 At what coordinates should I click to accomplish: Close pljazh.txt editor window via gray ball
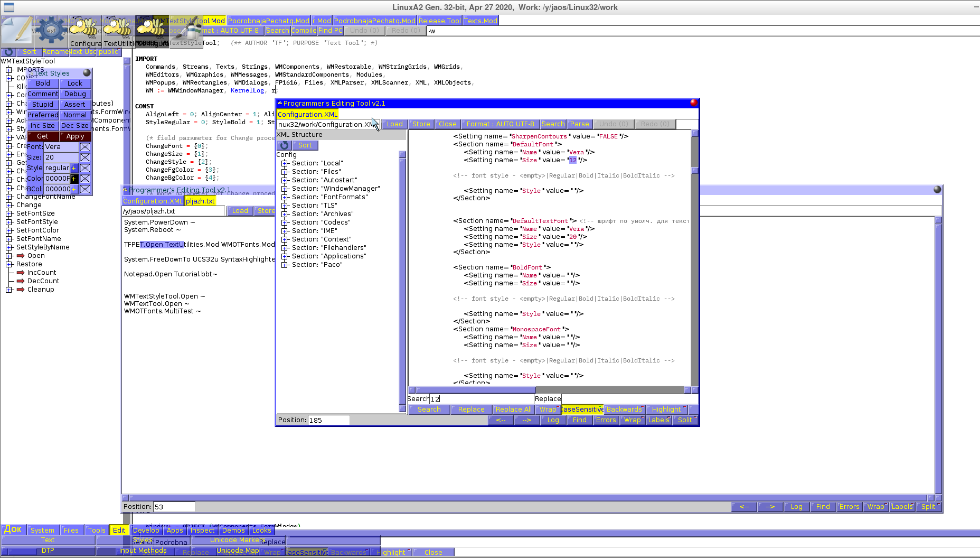[937, 189]
